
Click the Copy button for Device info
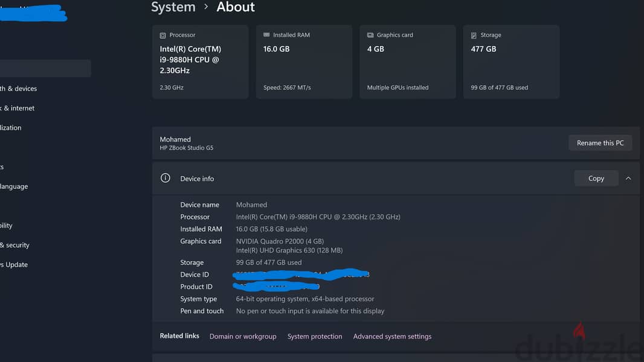coord(596,179)
